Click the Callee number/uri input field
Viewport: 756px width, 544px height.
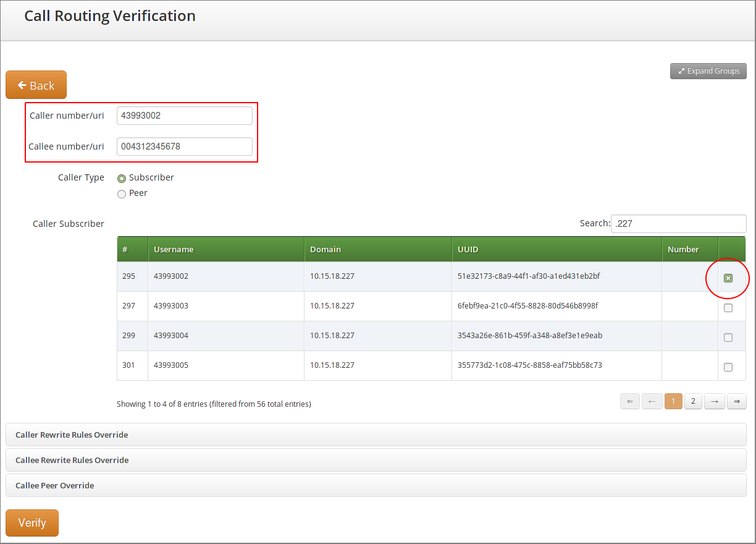click(184, 147)
